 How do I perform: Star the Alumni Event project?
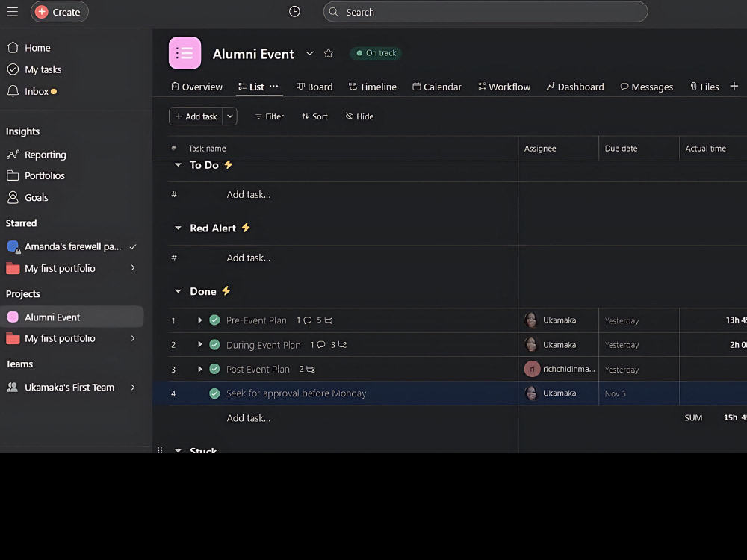click(x=328, y=53)
